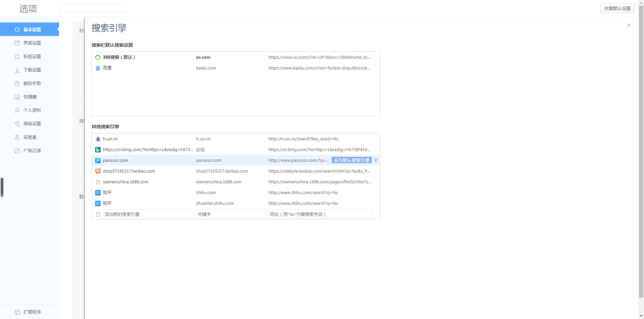
Task: Remove pansoso.com with the X icon
Action: [x=376, y=161]
